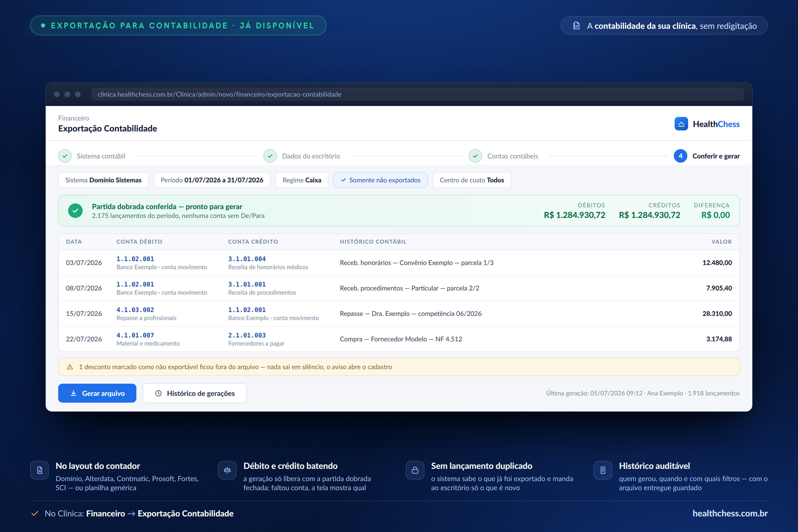Open Histórico de gerações
Image resolution: width=798 pixels, height=532 pixels.
click(x=195, y=393)
